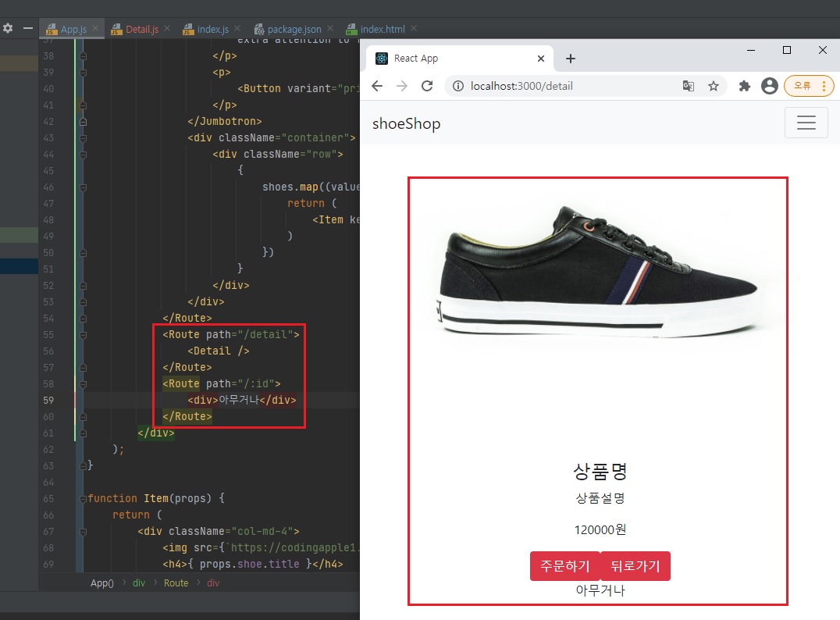Open the index.html editor tab
This screenshot has height=620, width=840.
(x=383, y=30)
